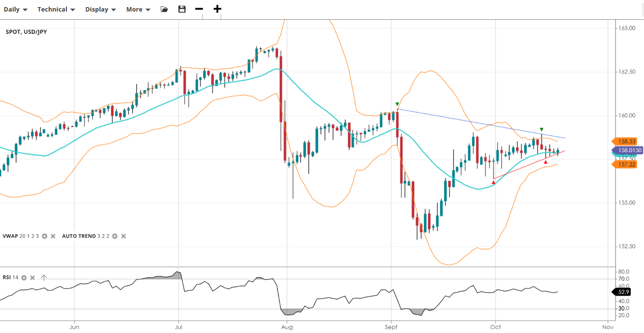The image size is (644, 333).
Task: Click the 160.00 price axis label
Action: coord(627,116)
